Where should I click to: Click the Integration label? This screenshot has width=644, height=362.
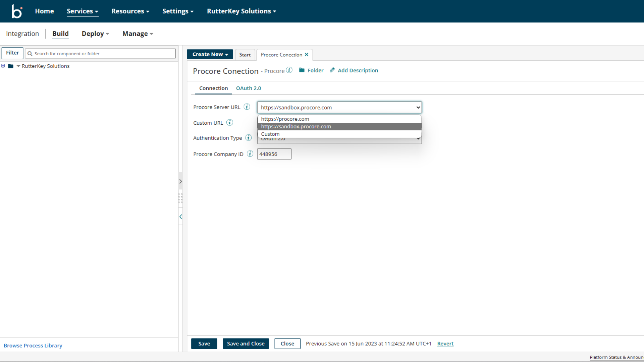(22, 34)
